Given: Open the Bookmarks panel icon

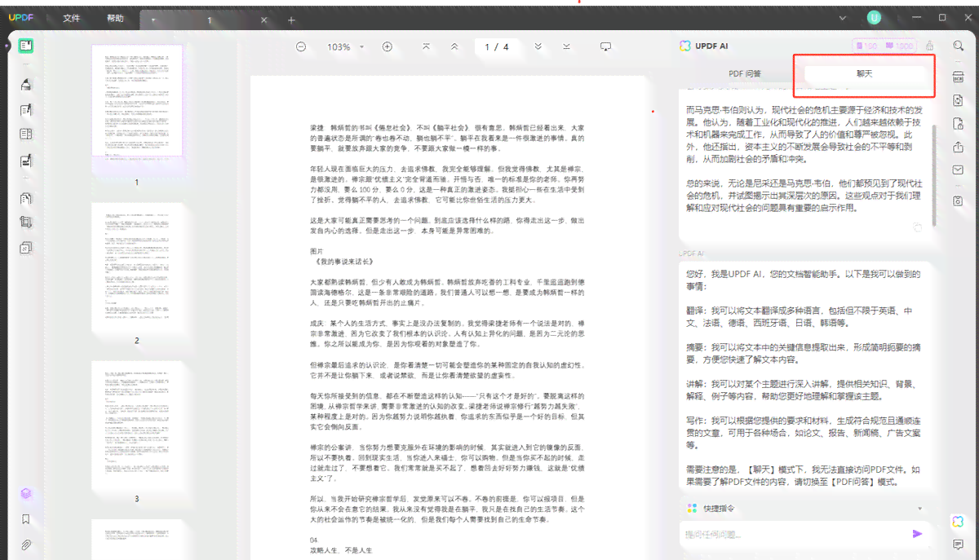Looking at the screenshot, I should tap(26, 519).
